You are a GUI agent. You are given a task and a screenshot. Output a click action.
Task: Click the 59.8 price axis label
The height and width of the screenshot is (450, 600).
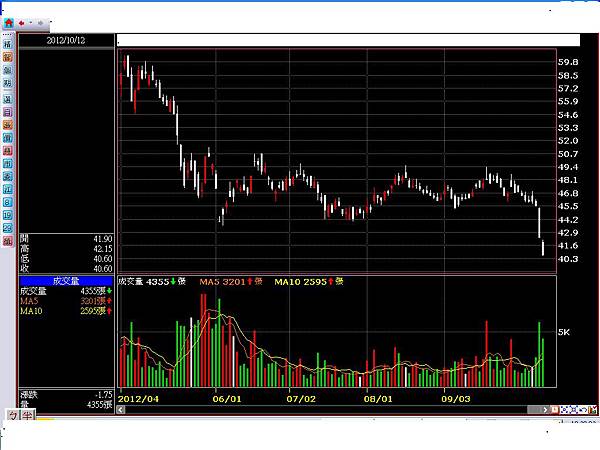tap(568, 62)
